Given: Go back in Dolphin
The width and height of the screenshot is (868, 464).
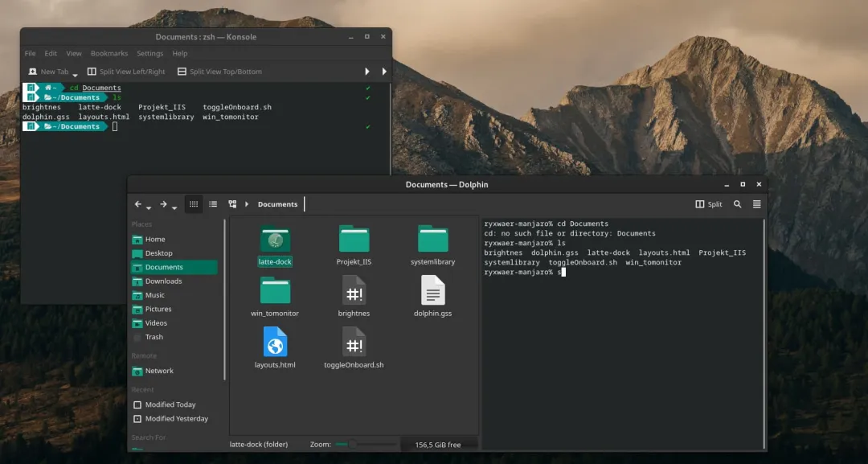Looking at the screenshot, I should (138, 204).
